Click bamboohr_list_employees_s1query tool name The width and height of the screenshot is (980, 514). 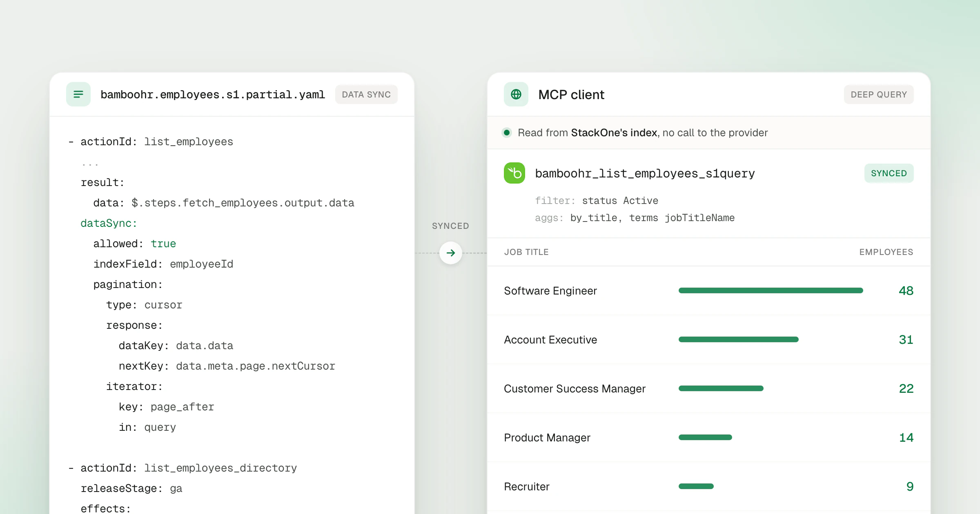645,173
